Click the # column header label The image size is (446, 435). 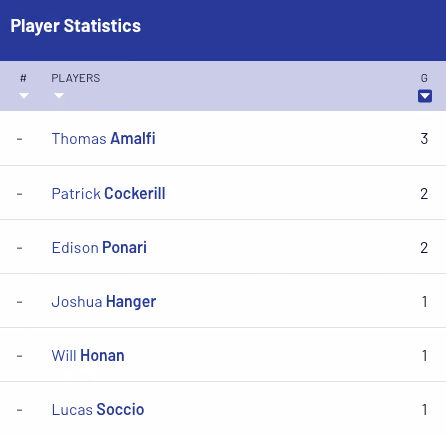point(23,78)
